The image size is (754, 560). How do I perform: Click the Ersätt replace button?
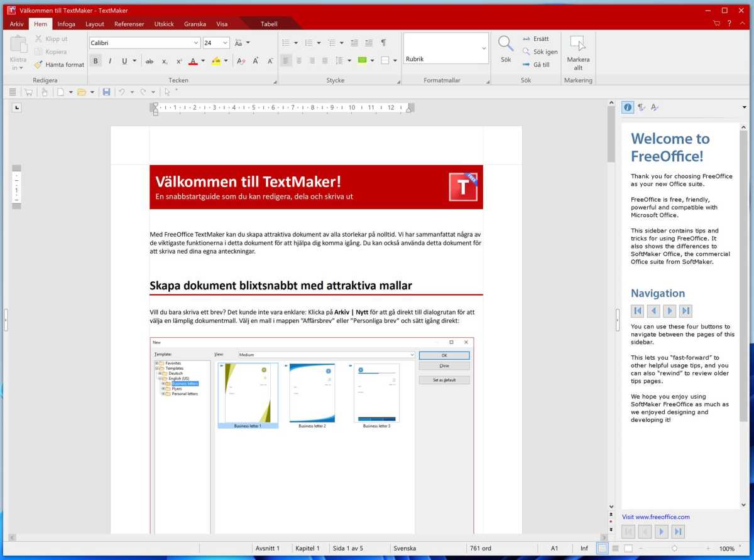tap(536, 38)
